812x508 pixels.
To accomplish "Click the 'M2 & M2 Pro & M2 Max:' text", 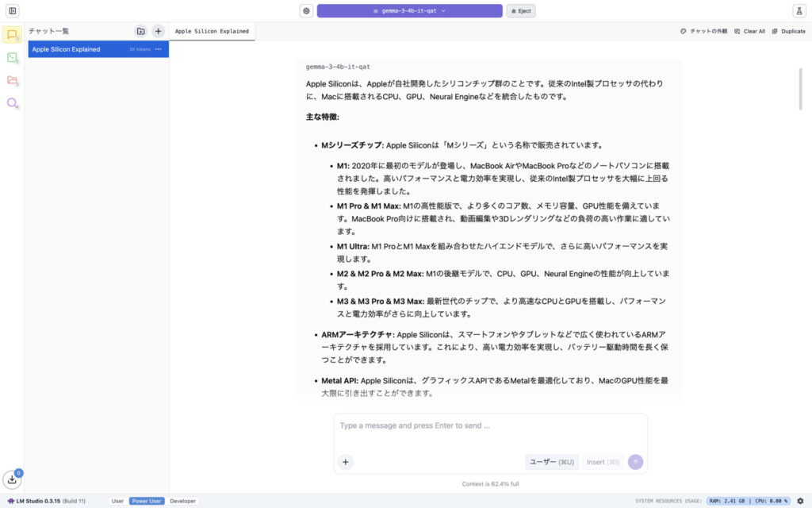I will 380,274.
